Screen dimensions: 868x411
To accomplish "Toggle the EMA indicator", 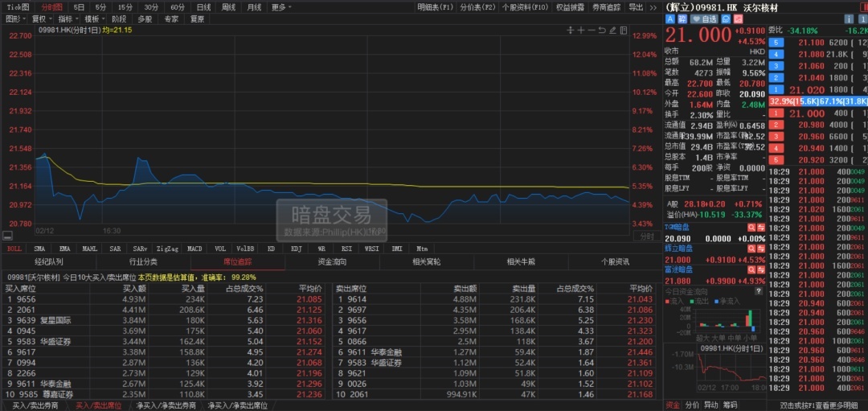I will click(65, 249).
